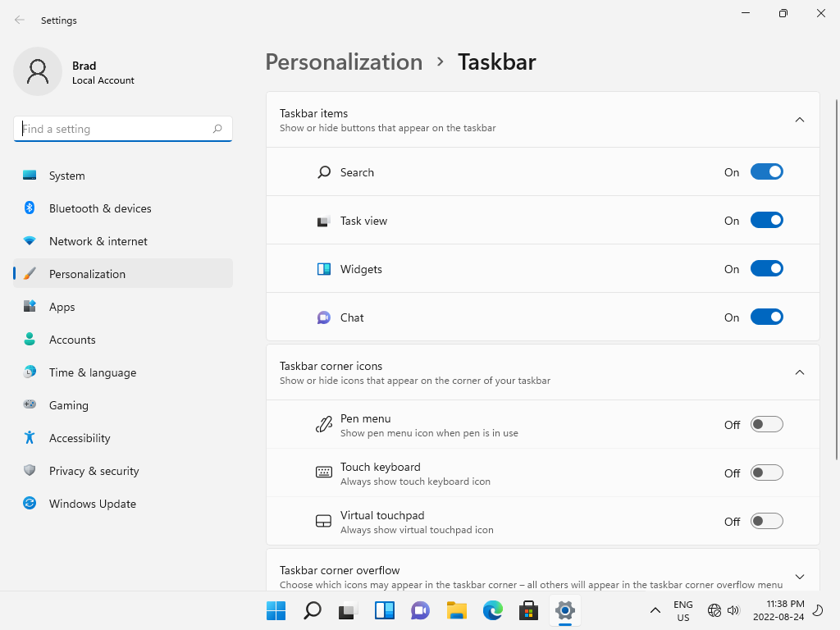
Task: Click the network globe tray icon
Action: click(714, 610)
